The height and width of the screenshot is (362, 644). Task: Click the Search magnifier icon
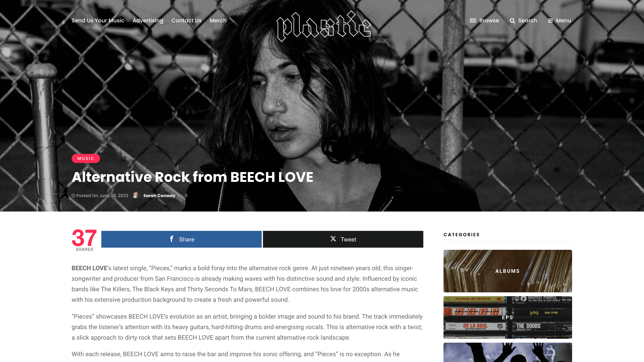click(x=512, y=21)
